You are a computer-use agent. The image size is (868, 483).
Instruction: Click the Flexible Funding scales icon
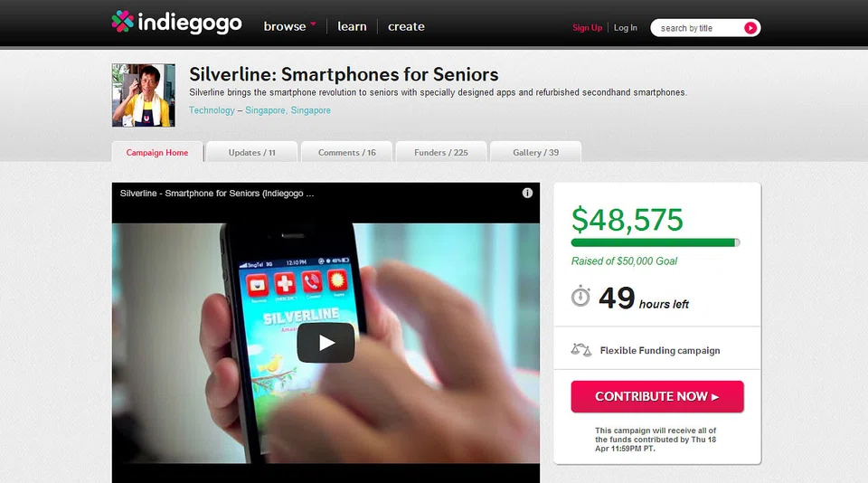pyautogui.click(x=581, y=350)
